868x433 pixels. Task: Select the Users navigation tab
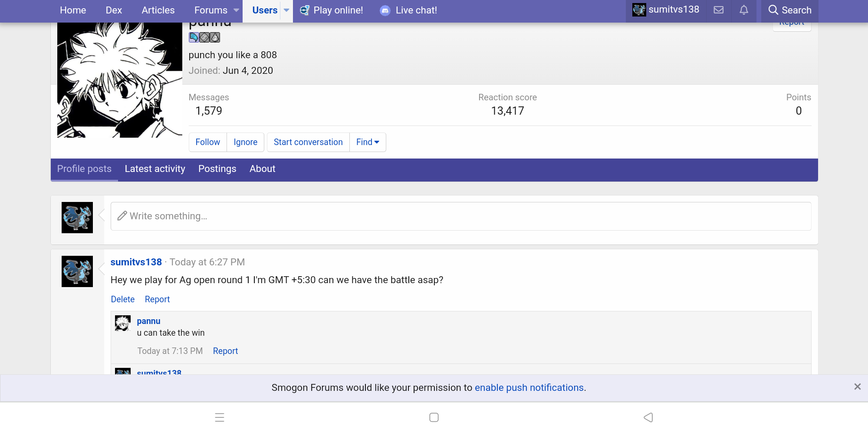265,10
